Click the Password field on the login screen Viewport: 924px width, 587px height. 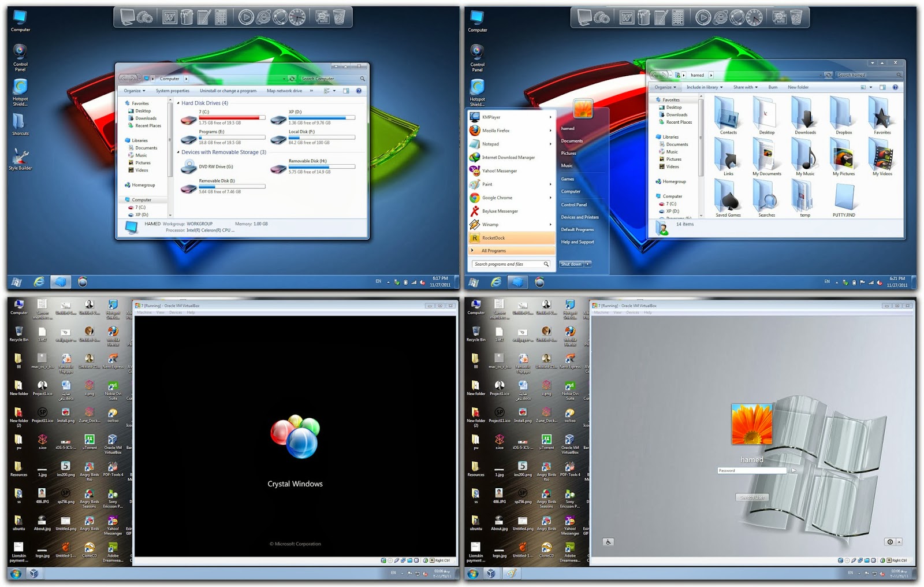(751, 470)
